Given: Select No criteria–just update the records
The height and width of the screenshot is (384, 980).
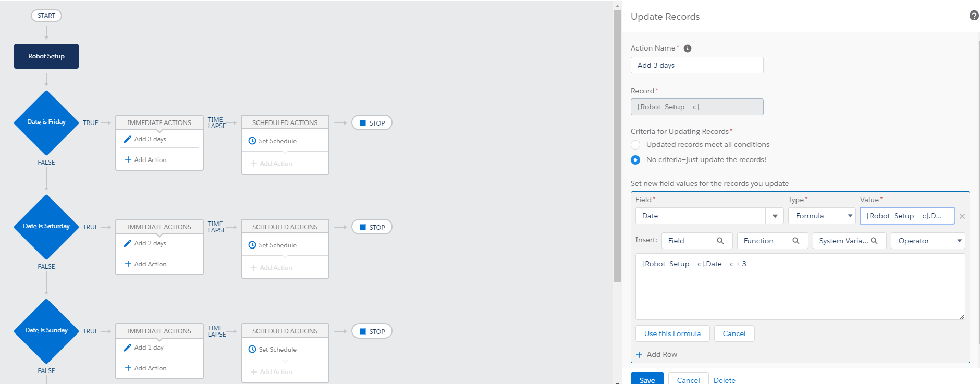Looking at the screenshot, I should (635, 160).
